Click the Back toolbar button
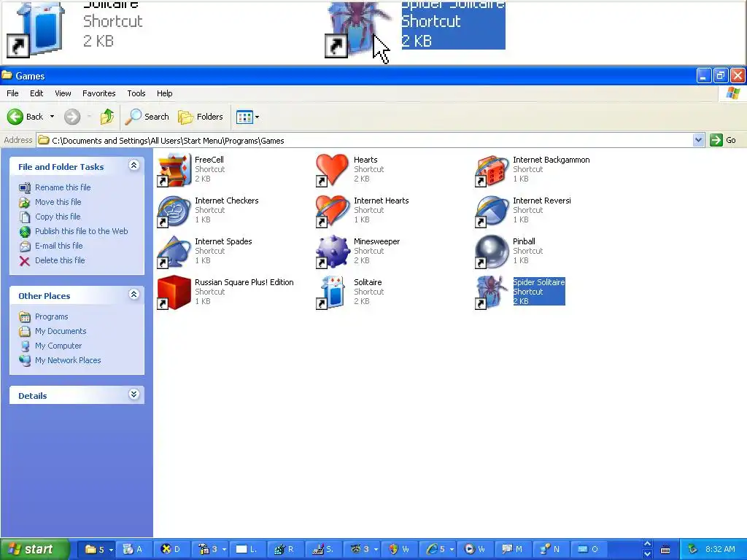The height and width of the screenshot is (560, 747). tap(26, 117)
